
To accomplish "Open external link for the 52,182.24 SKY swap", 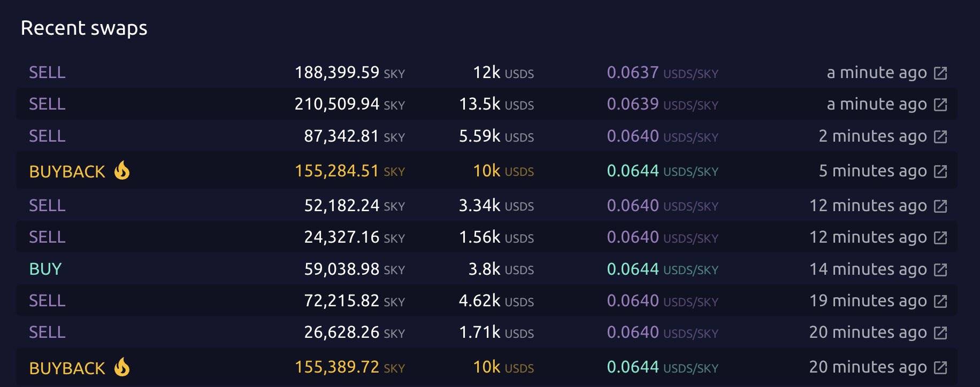I will click(x=940, y=206).
